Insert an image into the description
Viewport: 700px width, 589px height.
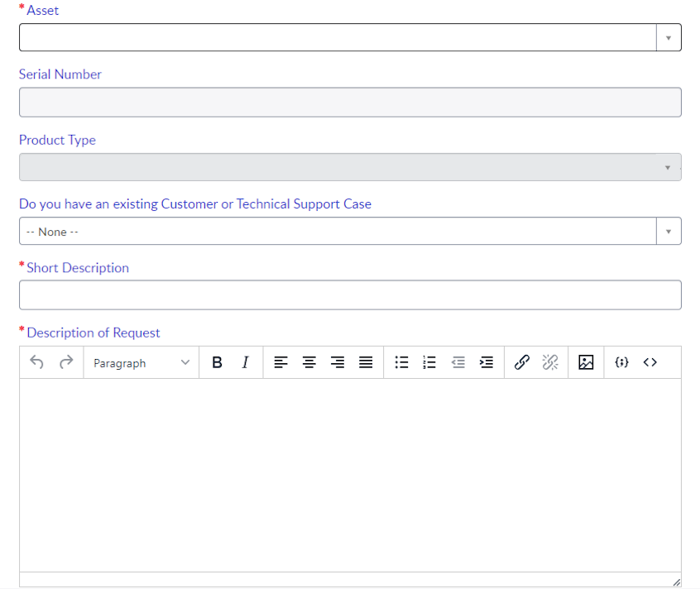586,362
